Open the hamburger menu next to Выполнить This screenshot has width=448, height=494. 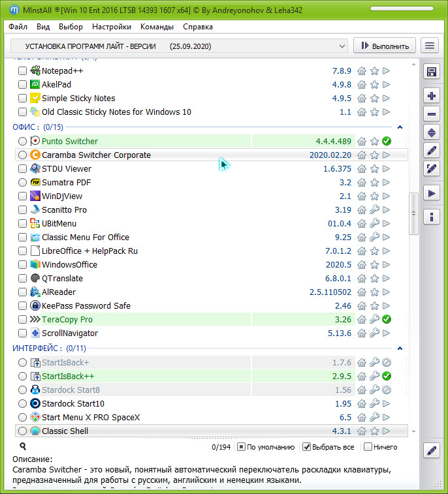(430, 46)
